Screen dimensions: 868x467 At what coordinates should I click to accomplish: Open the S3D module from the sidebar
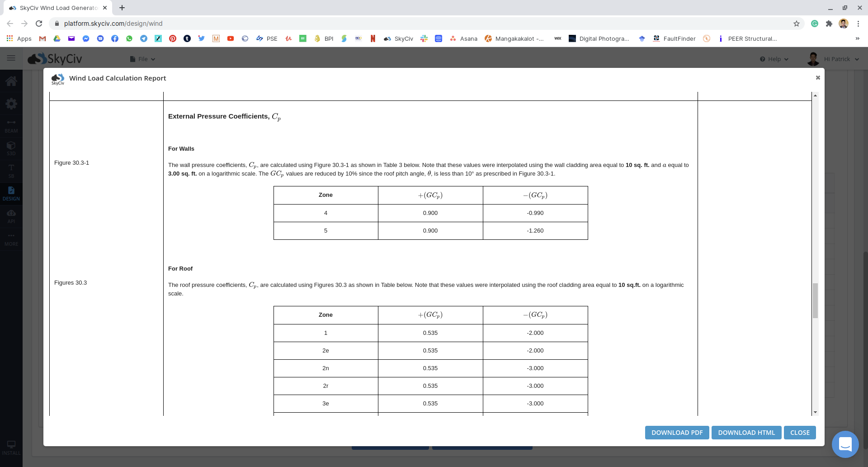tap(11, 148)
